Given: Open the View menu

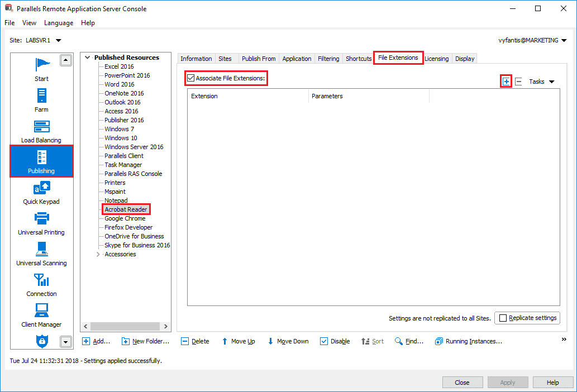Looking at the screenshot, I should pyautogui.click(x=29, y=23).
